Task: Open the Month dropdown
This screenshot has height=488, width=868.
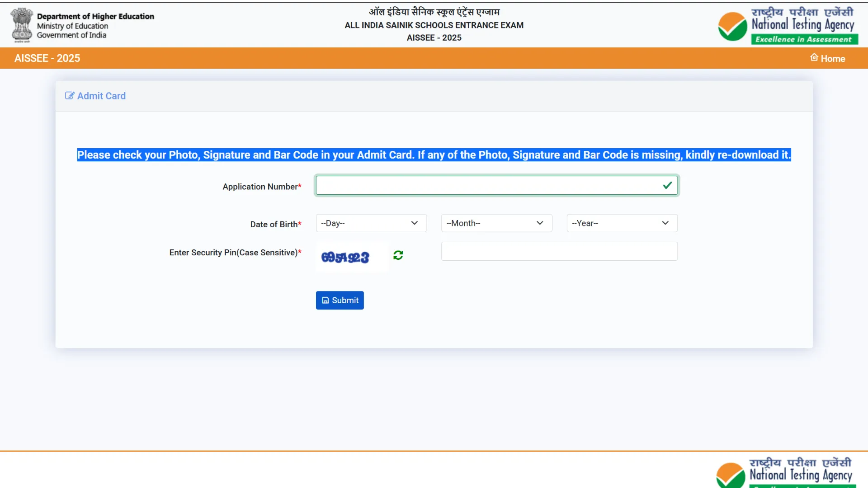Action: [496, 223]
